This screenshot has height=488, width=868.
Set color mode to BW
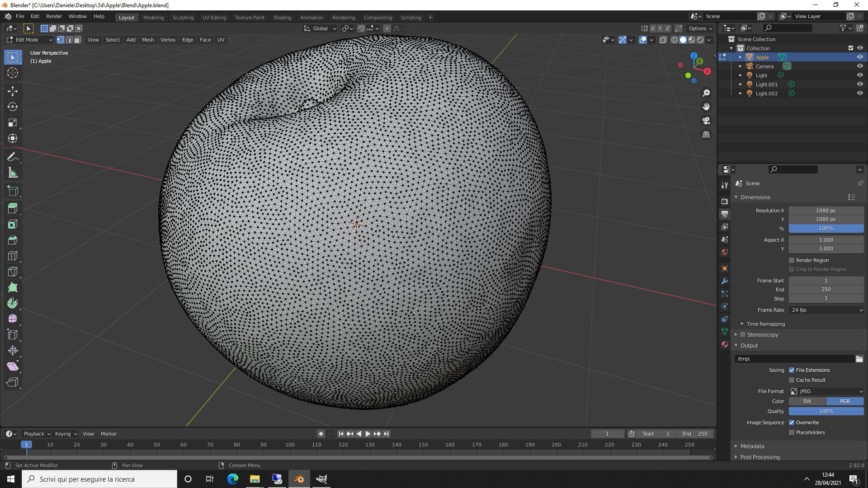click(x=807, y=401)
